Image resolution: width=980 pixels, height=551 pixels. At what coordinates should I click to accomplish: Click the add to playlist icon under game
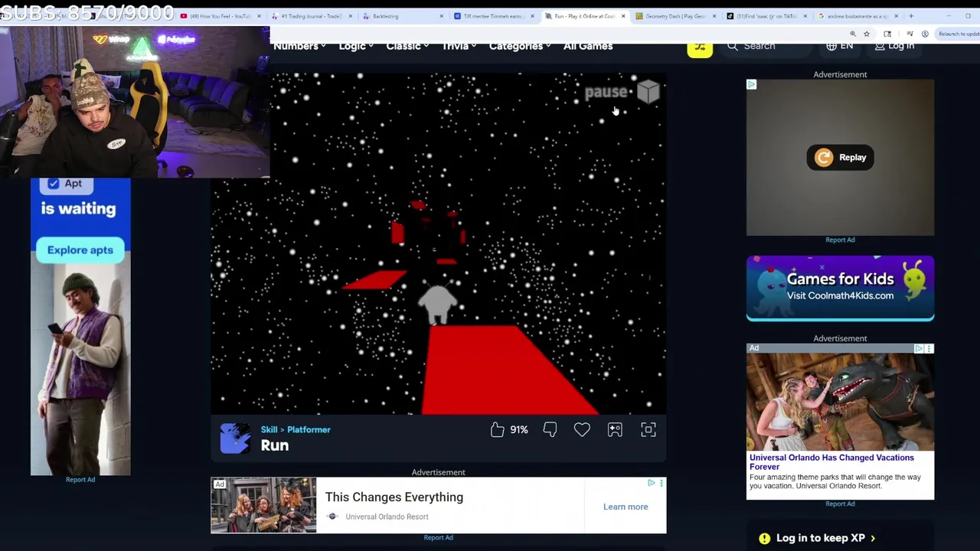click(x=615, y=430)
